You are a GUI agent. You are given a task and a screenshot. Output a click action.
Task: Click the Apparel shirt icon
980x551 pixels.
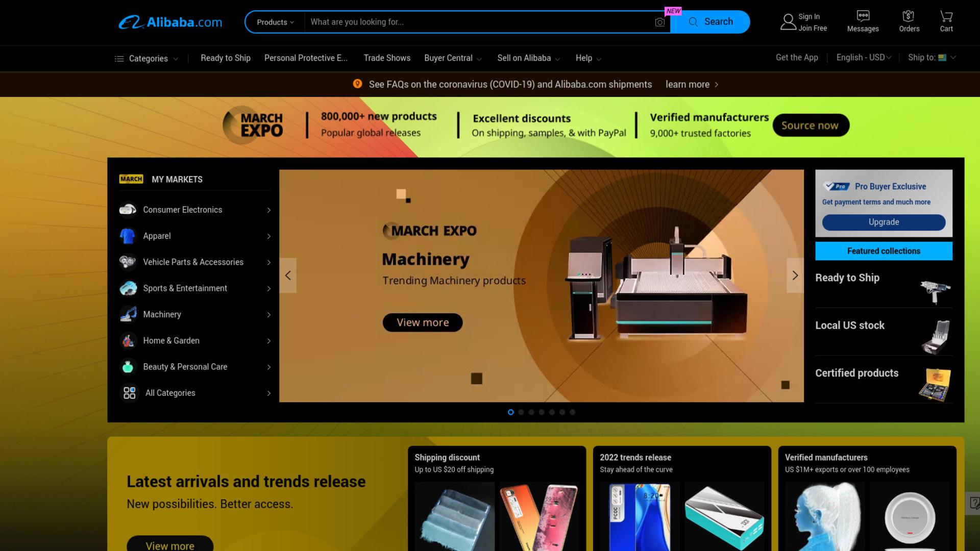coord(128,236)
